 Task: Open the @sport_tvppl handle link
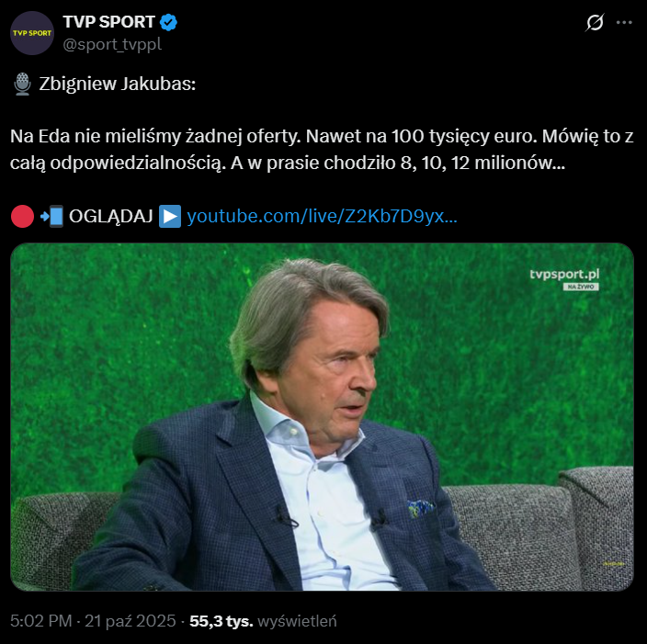point(112,44)
